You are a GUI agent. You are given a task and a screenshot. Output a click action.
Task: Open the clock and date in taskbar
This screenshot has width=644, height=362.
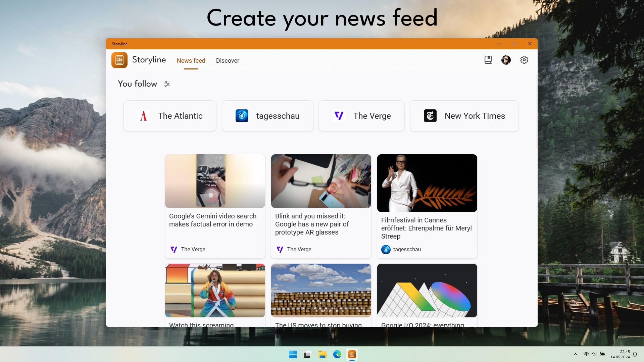coord(620,354)
